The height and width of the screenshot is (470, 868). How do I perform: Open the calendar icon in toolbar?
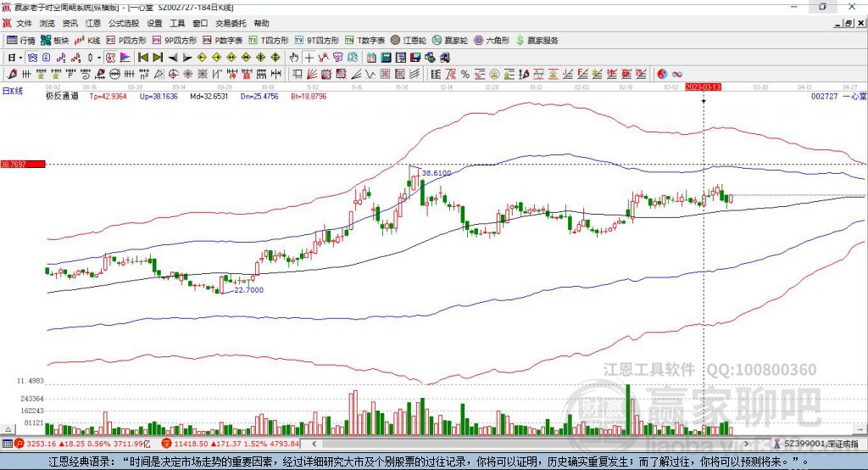(371, 58)
